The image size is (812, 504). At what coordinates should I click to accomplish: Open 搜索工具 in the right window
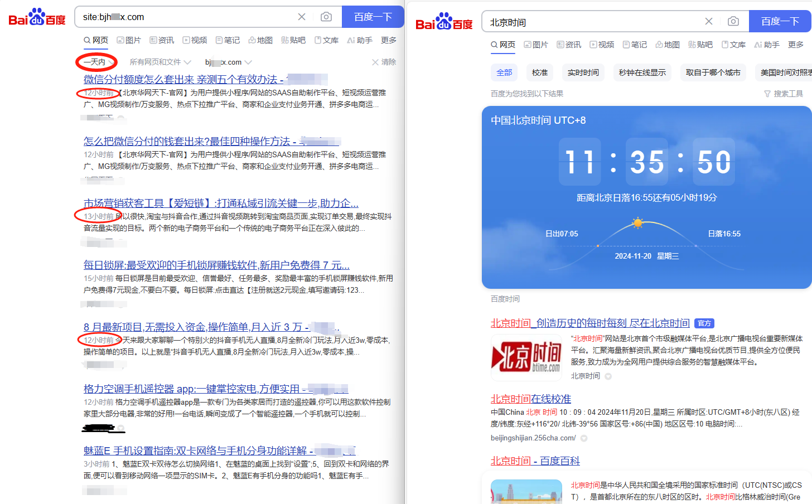click(x=784, y=94)
